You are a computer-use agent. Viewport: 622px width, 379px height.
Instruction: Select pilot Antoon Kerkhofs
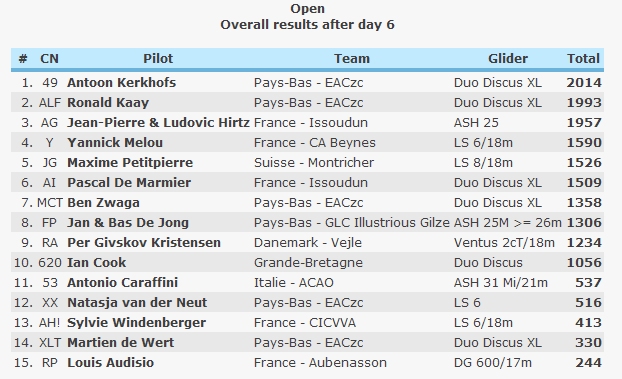point(121,83)
